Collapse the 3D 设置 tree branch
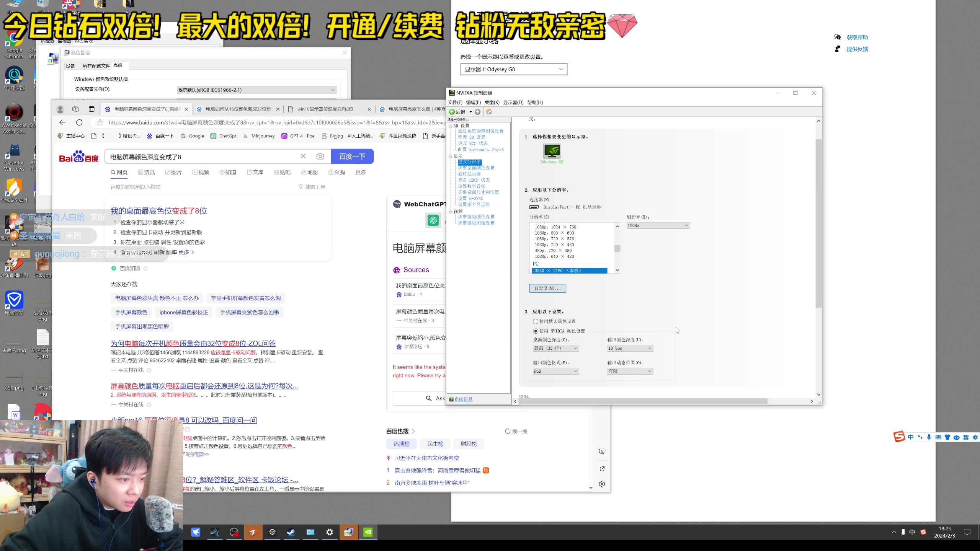Image resolution: width=980 pixels, height=551 pixels. [x=450, y=126]
